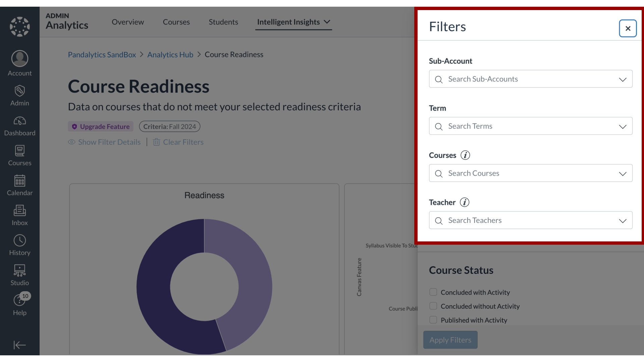Switch to the Students tab
The image size is (644, 362).
[223, 22]
